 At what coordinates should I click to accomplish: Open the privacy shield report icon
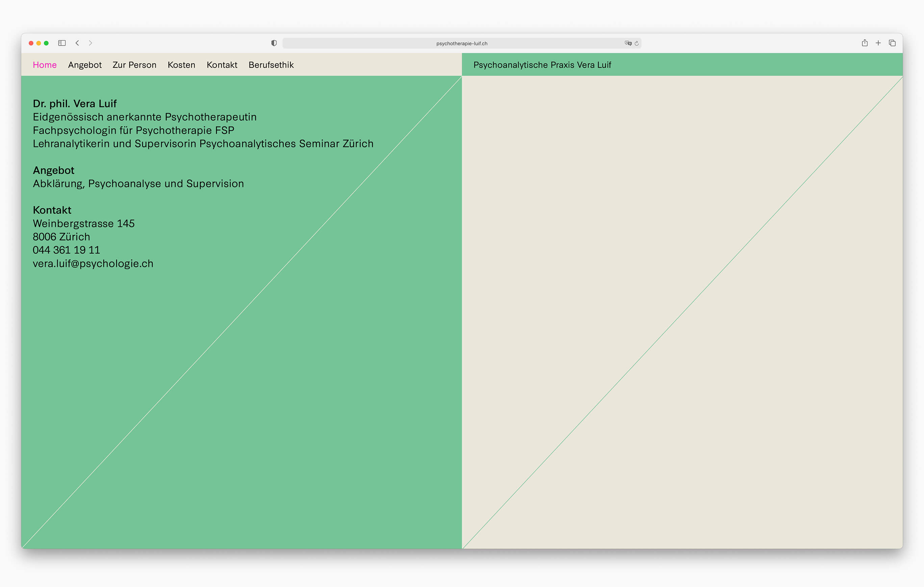pyautogui.click(x=274, y=43)
